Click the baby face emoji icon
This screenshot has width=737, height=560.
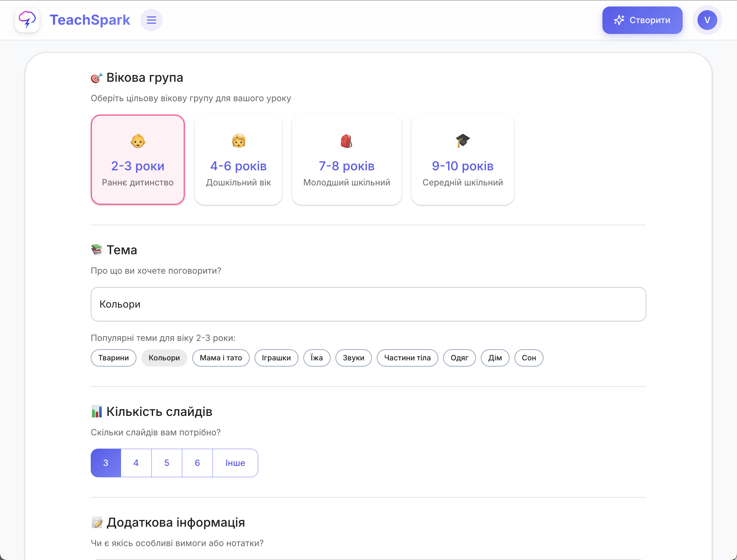click(138, 141)
